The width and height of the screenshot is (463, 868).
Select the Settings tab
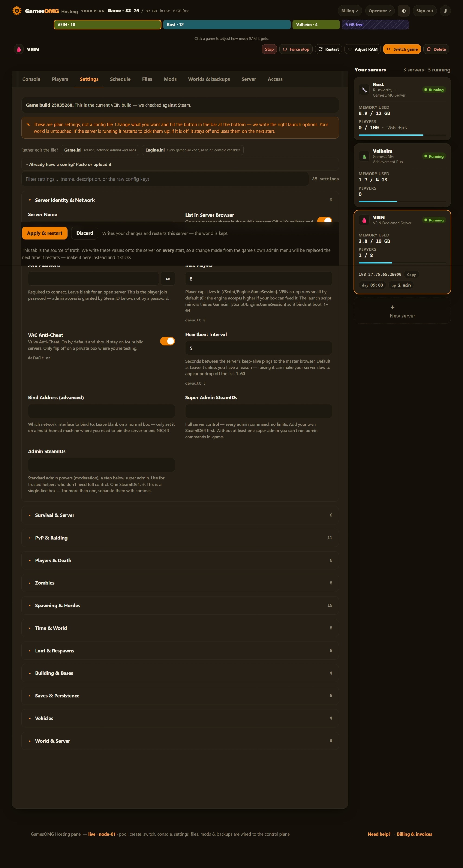(89, 79)
